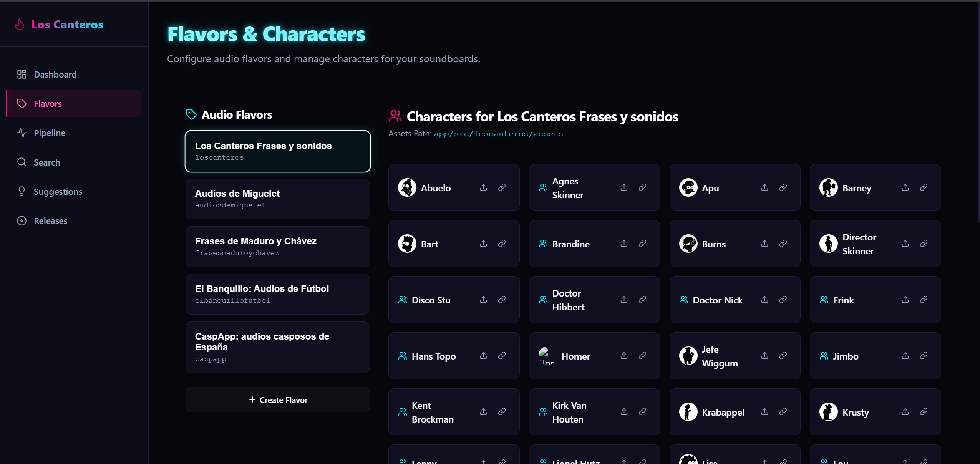Click the Los Canteros flame logo icon
This screenshot has height=464, width=980.
[x=20, y=25]
